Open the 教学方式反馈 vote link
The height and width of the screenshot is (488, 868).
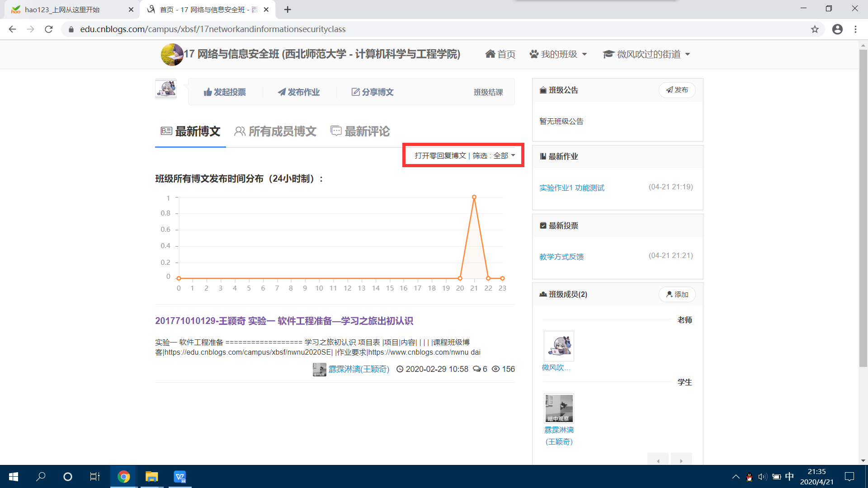(x=561, y=257)
